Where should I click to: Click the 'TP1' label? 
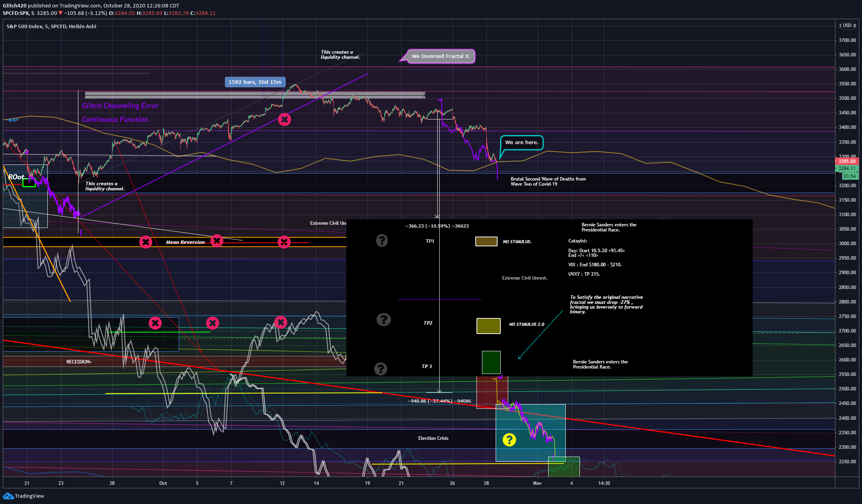point(430,241)
